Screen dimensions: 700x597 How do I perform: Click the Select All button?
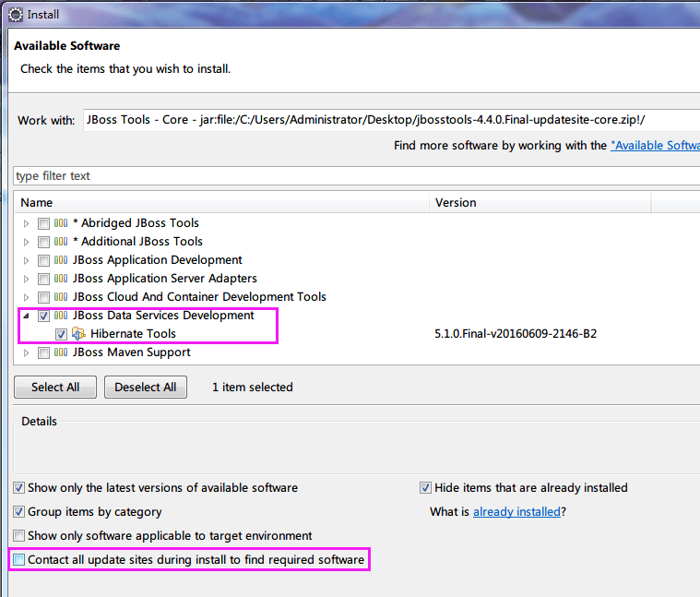55,388
